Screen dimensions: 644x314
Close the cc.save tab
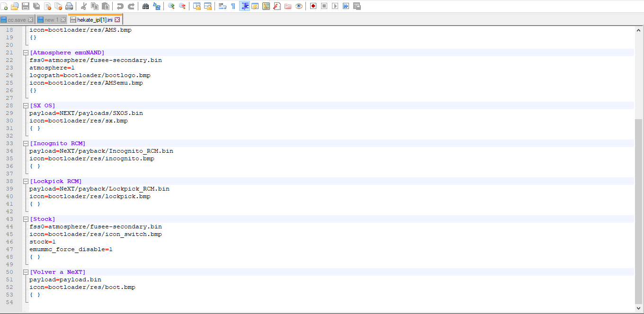(x=31, y=20)
